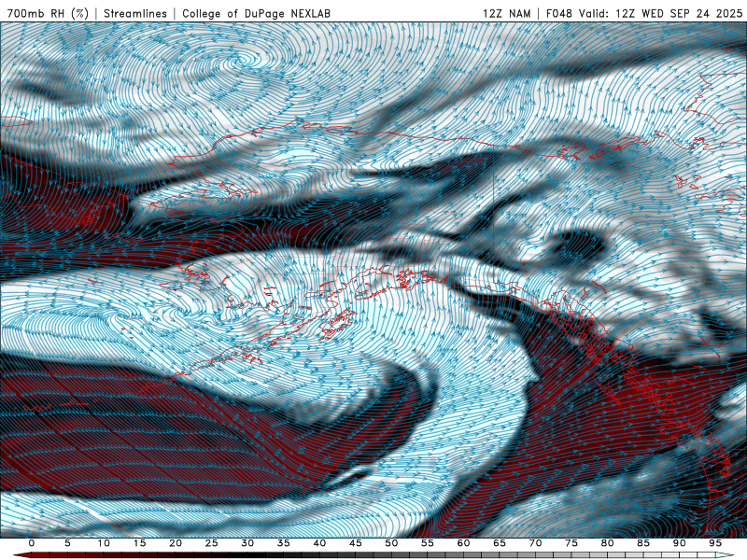Screen dimensions: 747x560
Task: Click the "0" label on the RH scale
Action: [32, 543]
